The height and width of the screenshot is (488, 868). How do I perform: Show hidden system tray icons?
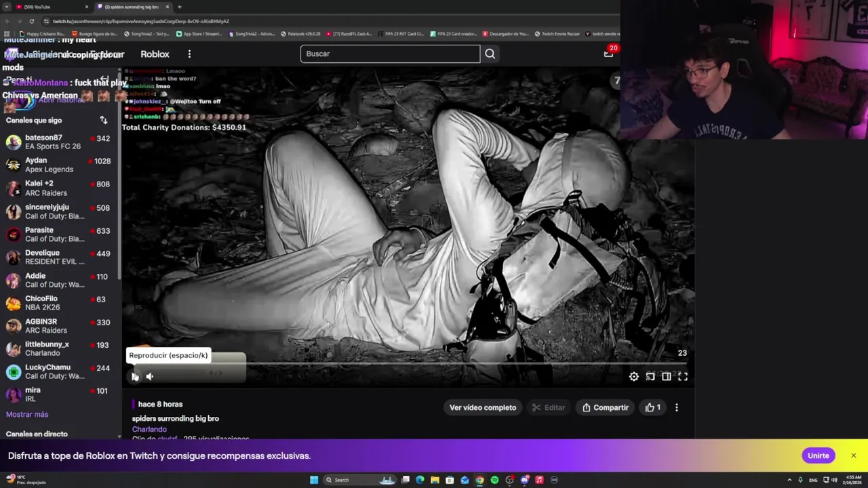coord(789,480)
